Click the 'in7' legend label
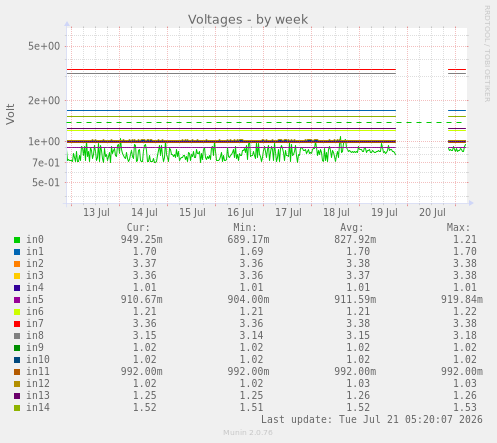Screen dimensions: 497x443 pyautogui.click(x=35, y=324)
